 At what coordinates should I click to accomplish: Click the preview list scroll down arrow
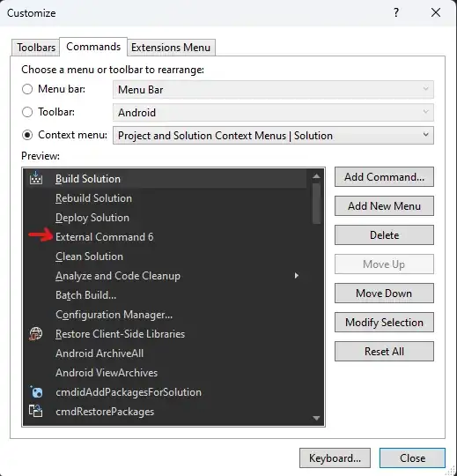pyautogui.click(x=316, y=419)
